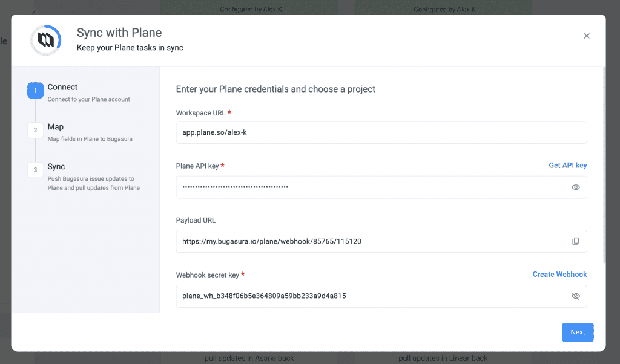Click 'pull updates in Linear back' background text
The height and width of the screenshot is (364, 620).
pos(443,358)
